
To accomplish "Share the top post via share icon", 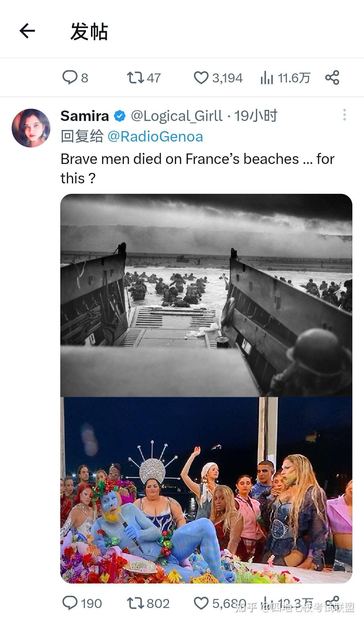I will pyautogui.click(x=332, y=78).
